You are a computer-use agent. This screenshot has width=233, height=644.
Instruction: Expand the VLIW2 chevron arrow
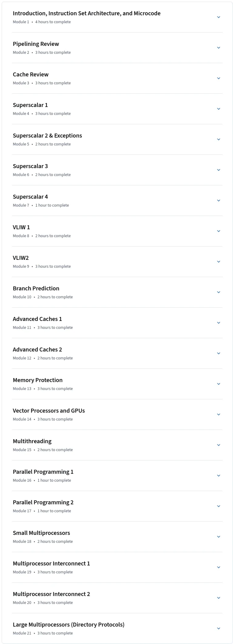pos(219,262)
